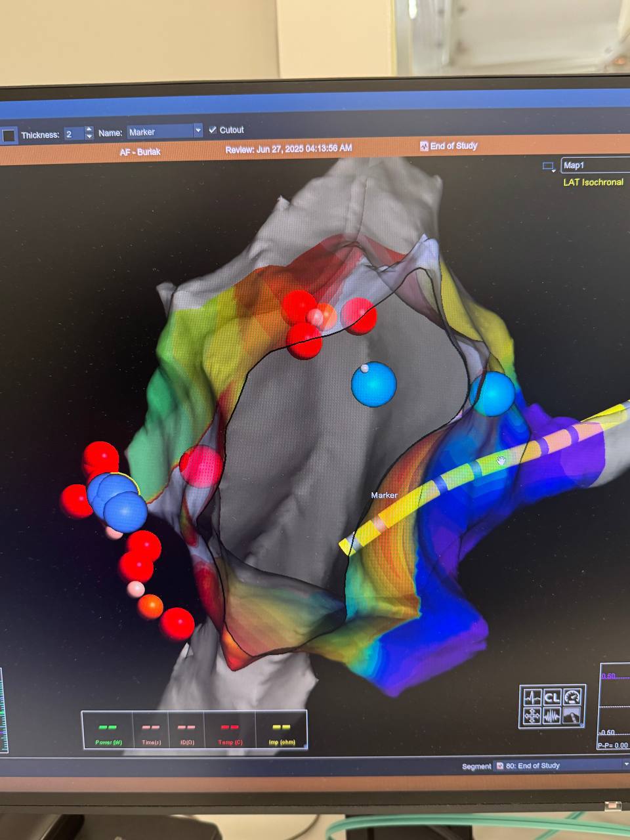Open the gauge meter icon in the palette
The width and height of the screenshot is (630, 840).
[x=572, y=697]
